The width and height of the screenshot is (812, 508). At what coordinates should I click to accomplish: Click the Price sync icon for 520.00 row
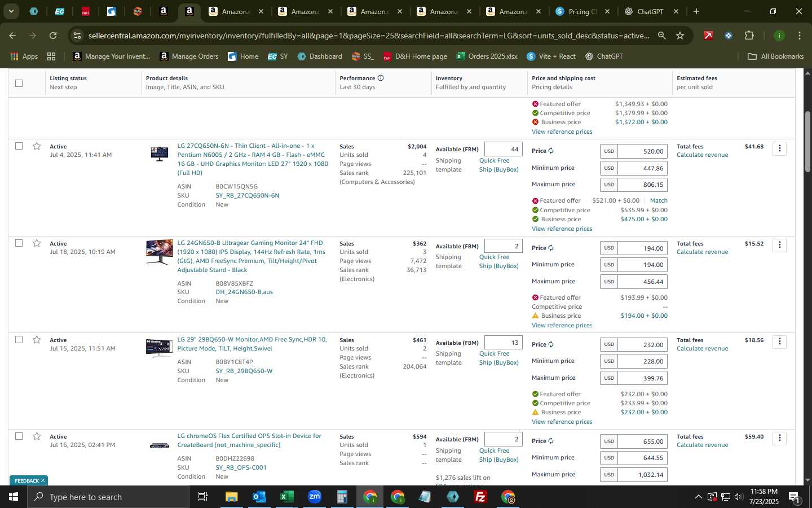551,151
